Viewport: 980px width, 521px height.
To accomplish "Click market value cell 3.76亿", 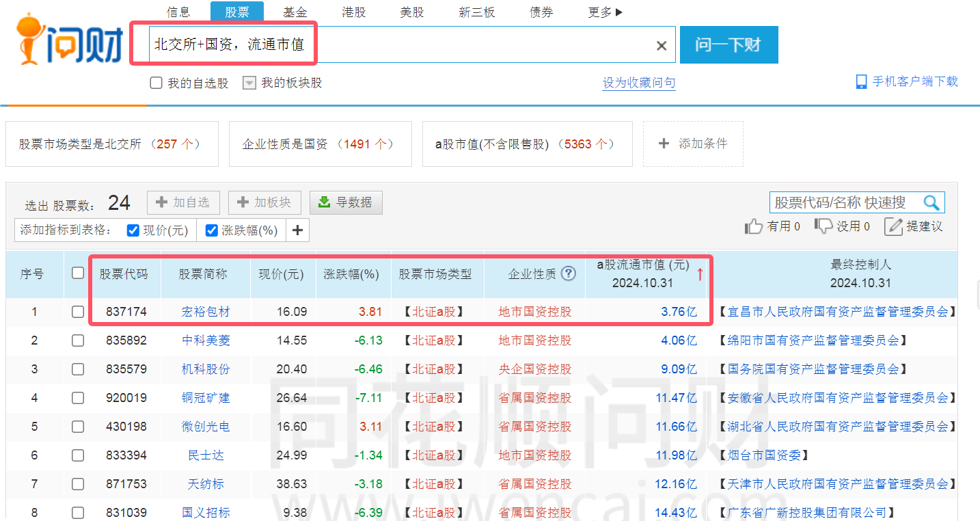I will pyautogui.click(x=679, y=312).
